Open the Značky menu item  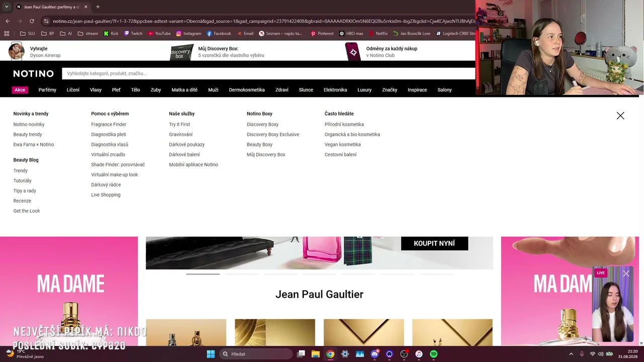(x=389, y=90)
